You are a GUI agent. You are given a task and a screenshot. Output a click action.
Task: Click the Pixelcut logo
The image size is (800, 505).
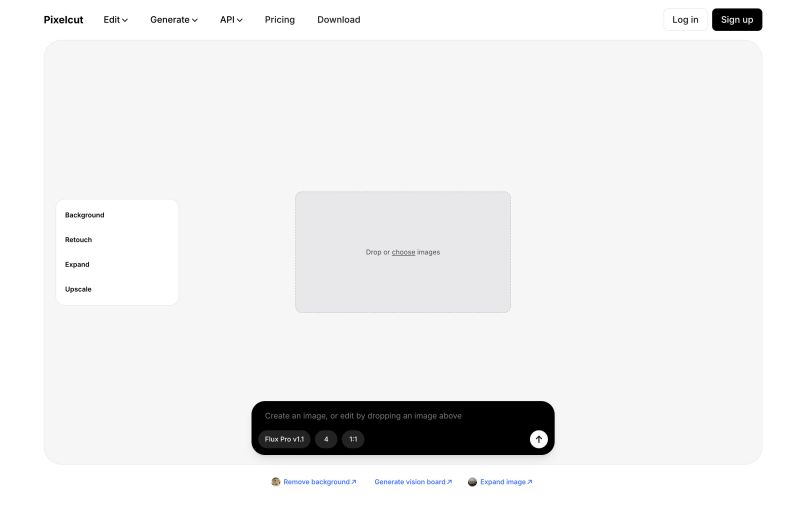[63, 20]
